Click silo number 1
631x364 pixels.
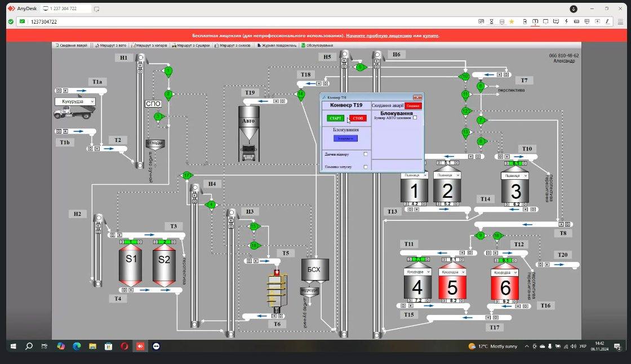pyautogui.click(x=414, y=190)
